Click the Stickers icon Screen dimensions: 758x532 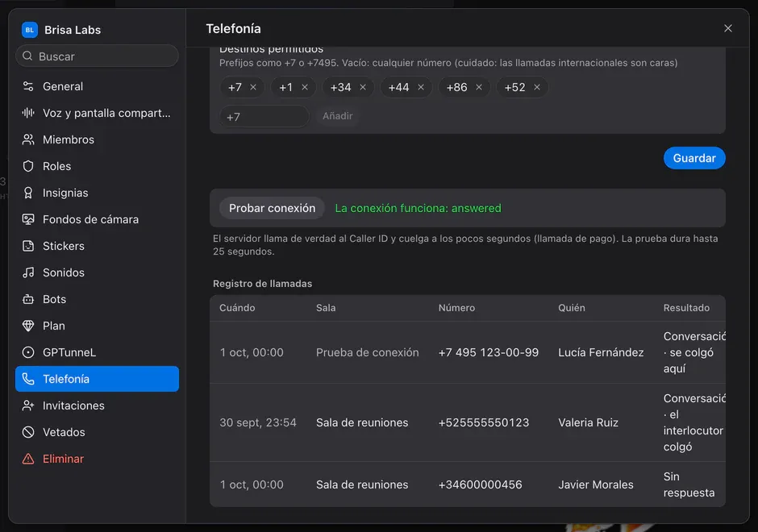tap(28, 246)
